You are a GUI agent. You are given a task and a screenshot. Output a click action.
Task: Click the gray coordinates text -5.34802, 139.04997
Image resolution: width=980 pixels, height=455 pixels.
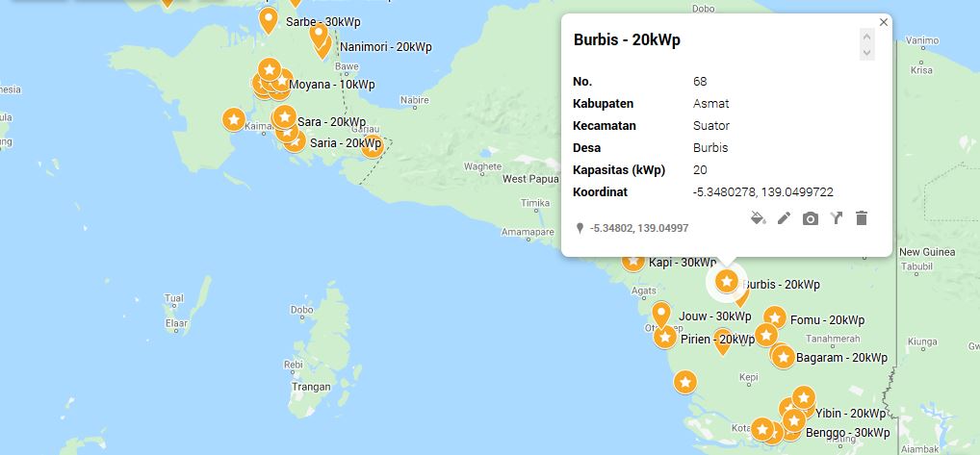[638, 228]
